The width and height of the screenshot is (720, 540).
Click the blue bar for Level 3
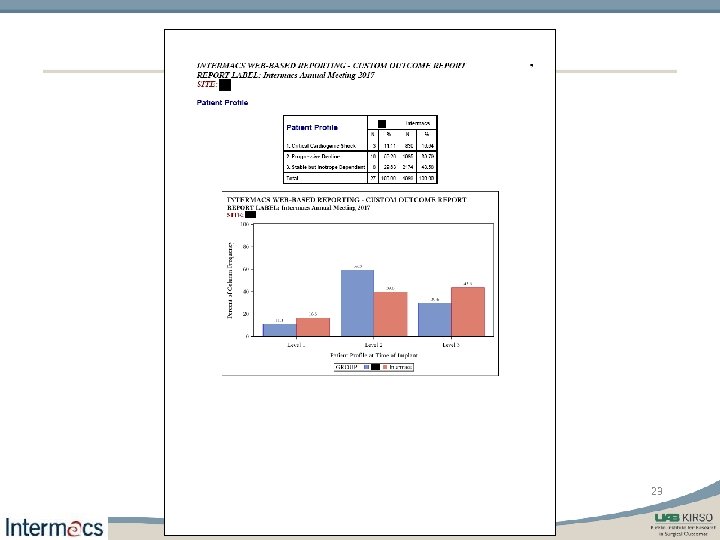click(x=434, y=320)
